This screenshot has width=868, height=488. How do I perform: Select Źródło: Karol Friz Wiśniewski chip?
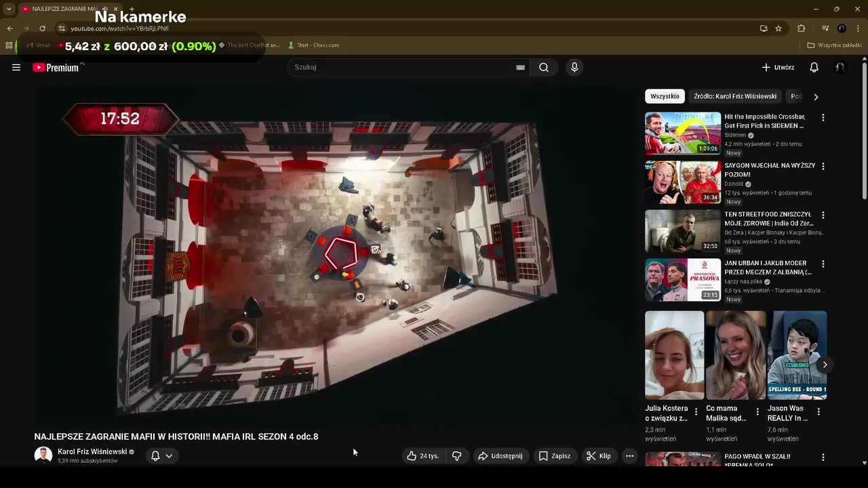735,96
